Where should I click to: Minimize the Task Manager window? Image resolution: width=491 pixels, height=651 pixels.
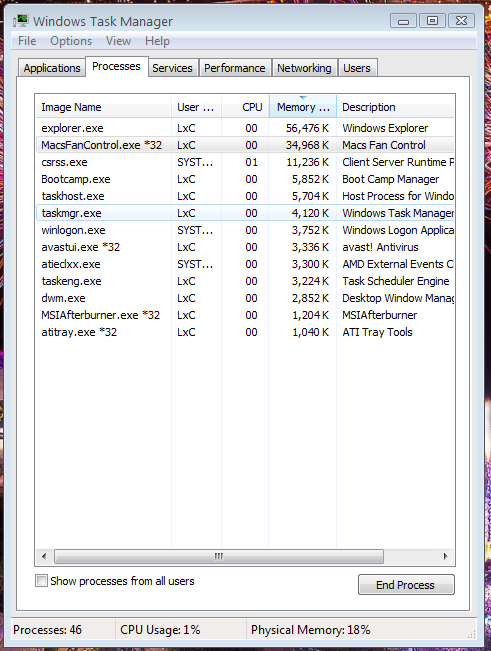pyautogui.click(x=403, y=21)
